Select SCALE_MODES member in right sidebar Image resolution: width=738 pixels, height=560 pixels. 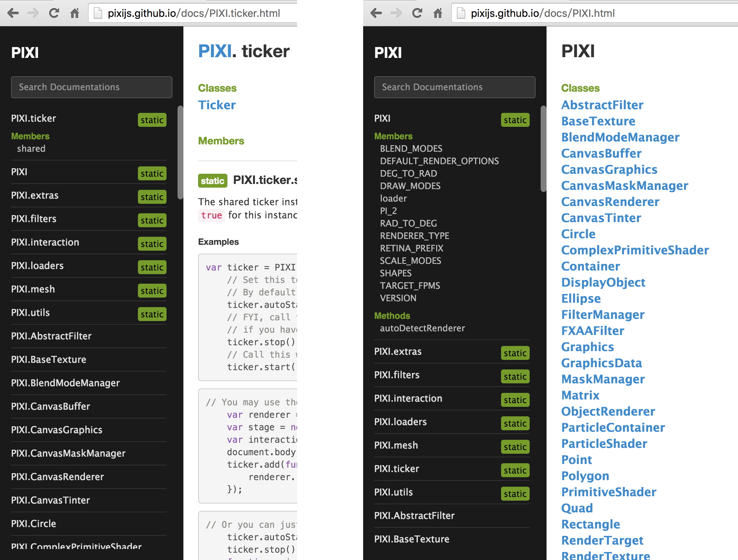(410, 261)
